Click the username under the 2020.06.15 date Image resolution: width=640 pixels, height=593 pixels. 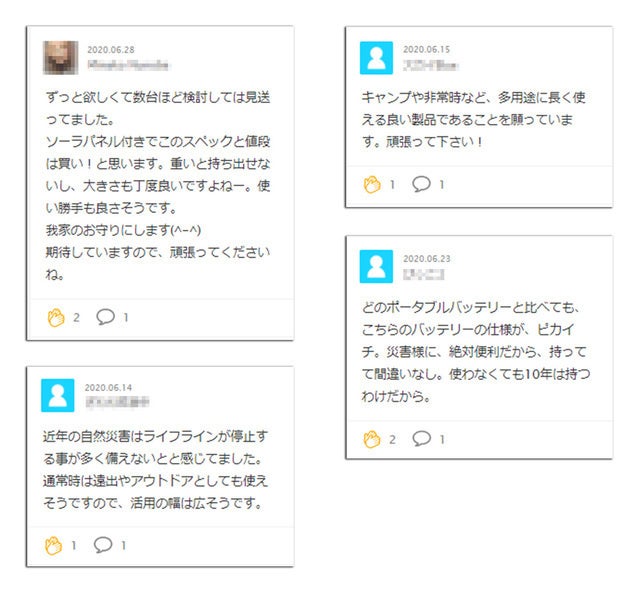click(x=430, y=63)
